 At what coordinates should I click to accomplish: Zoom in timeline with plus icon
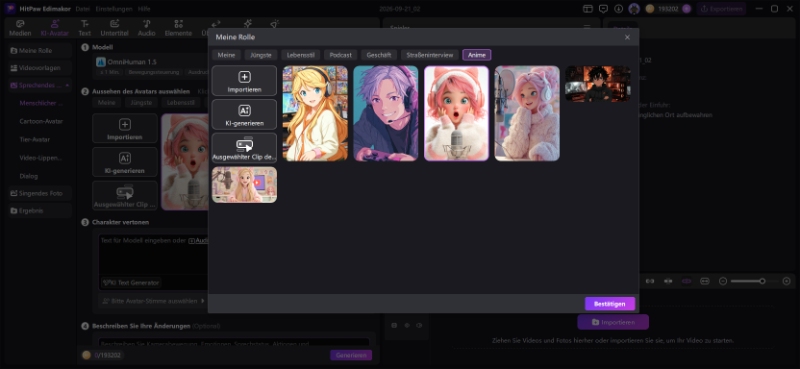[786, 281]
